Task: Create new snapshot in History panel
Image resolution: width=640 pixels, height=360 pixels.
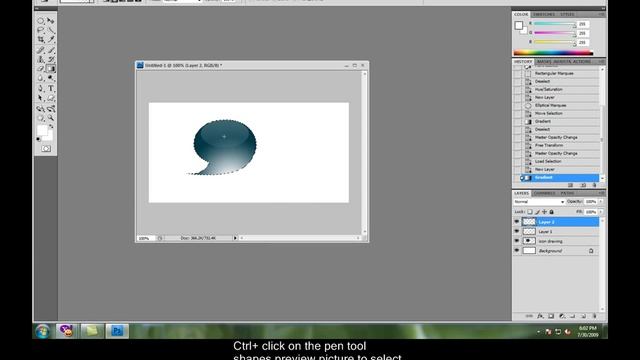Action: pos(583,185)
